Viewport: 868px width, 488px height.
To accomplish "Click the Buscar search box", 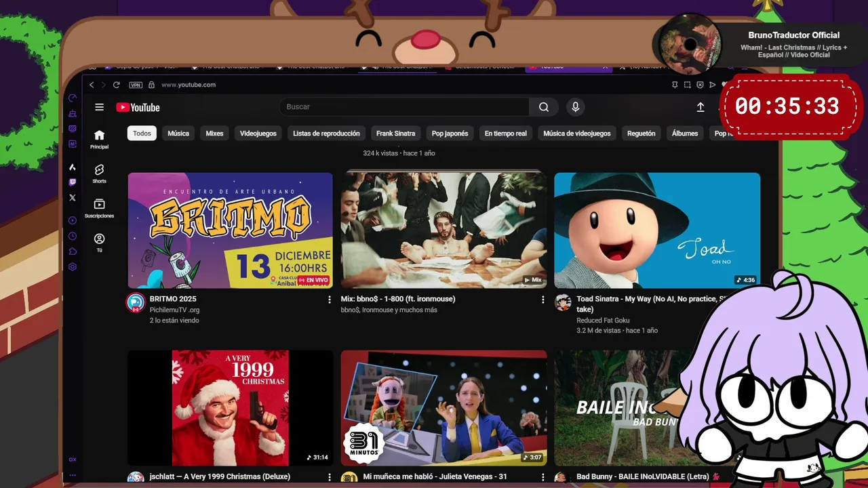I will [404, 106].
